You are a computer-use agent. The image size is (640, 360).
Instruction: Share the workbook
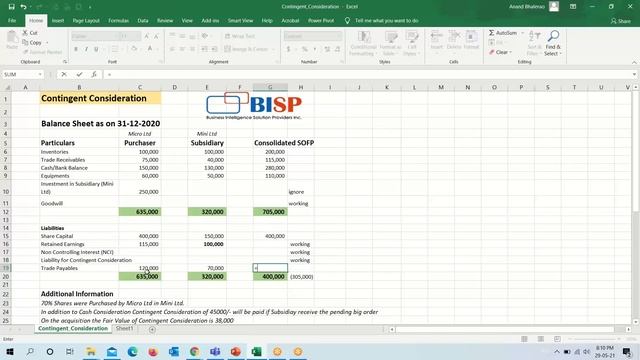pos(620,21)
